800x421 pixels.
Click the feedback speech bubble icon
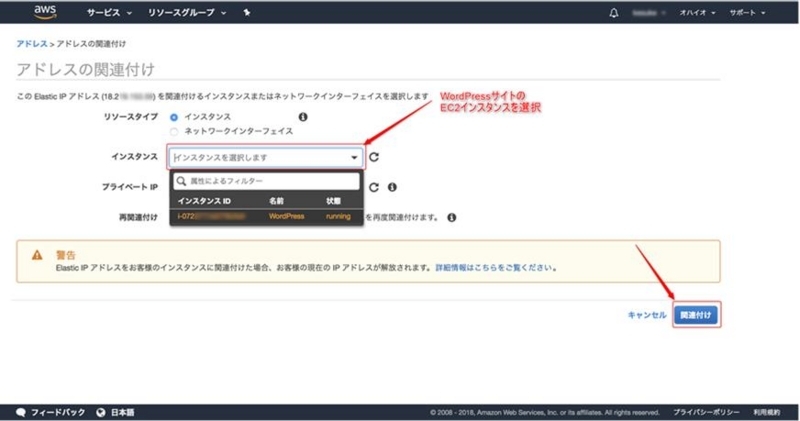[x=21, y=412]
